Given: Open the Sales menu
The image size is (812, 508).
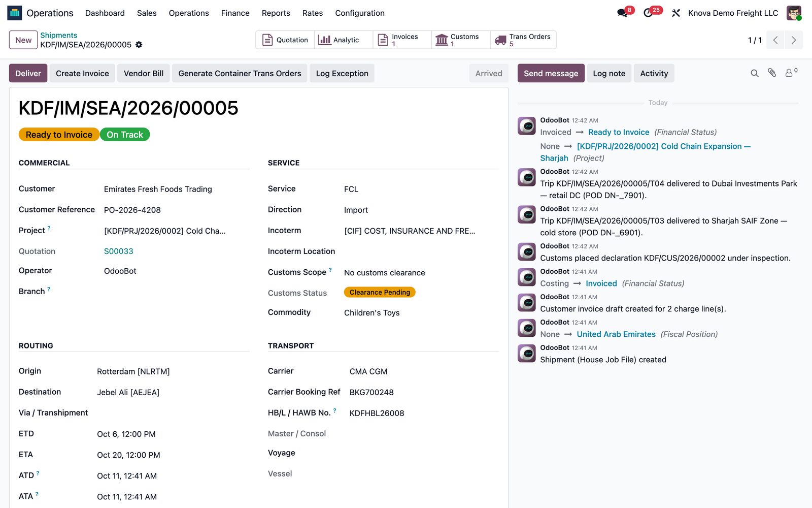Looking at the screenshot, I should [x=147, y=13].
